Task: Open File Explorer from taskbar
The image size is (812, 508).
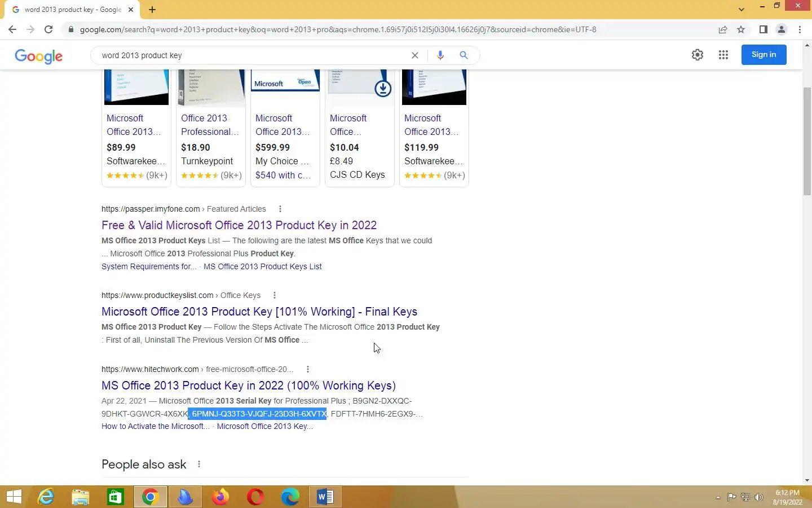Action: coord(81,497)
